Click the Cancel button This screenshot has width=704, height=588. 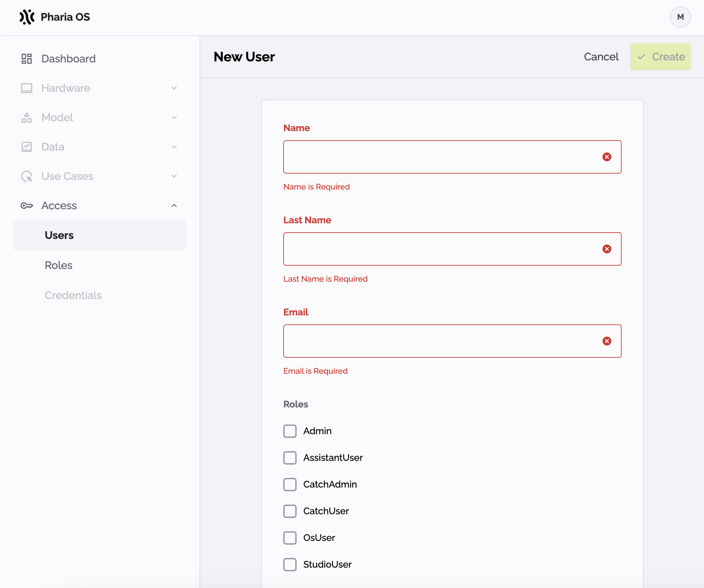pyautogui.click(x=601, y=57)
